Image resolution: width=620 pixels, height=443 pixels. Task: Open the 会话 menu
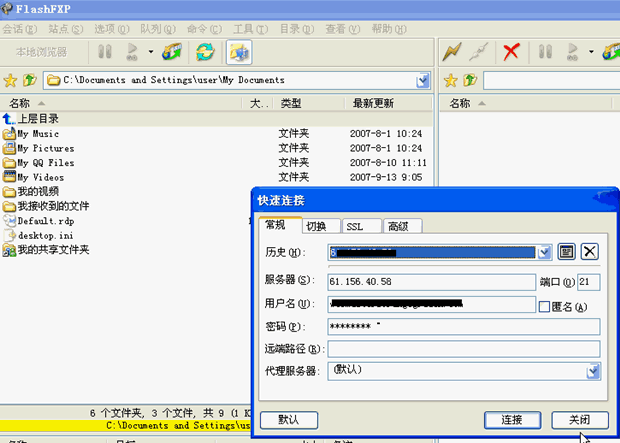pos(20,29)
